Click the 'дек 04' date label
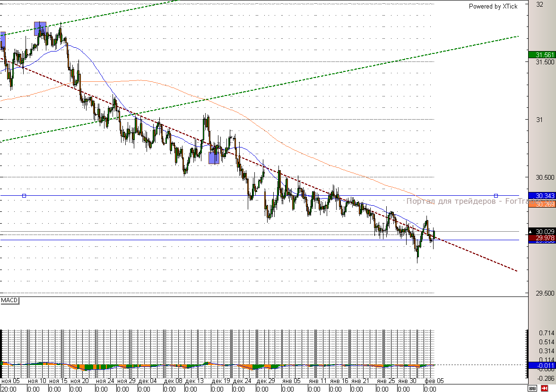Image resolution: width=556 pixels, height=392 pixels. [148, 381]
